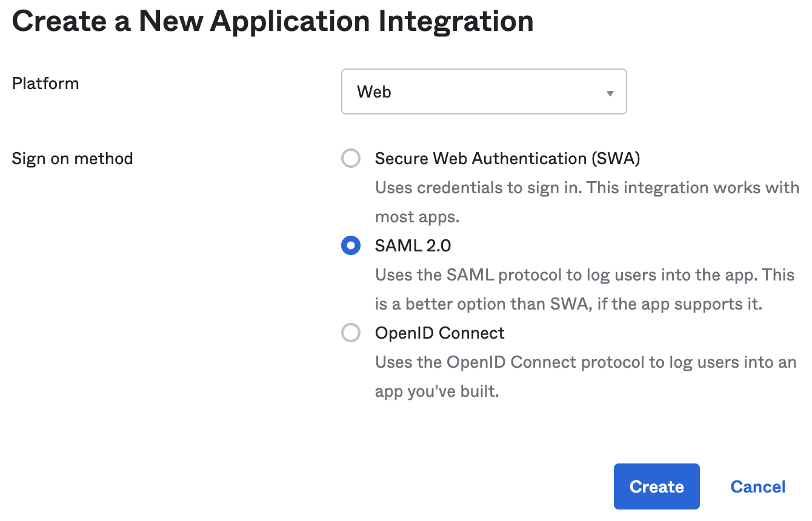Image resolution: width=812 pixels, height=521 pixels.
Task: Select the SAML 2.0 sign on method
Action: pyautogui.click(x=351, y=245)
